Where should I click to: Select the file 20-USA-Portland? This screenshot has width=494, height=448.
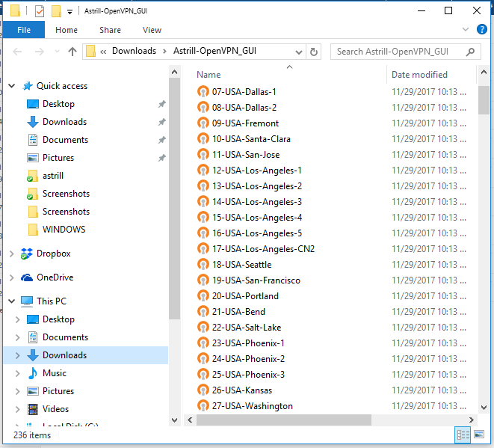click(x=245, y=296)
